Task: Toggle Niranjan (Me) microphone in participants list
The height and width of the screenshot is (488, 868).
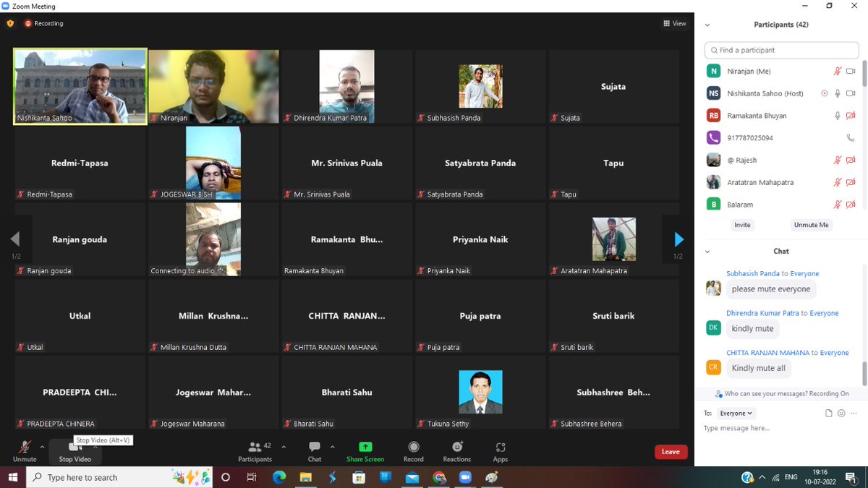Action: [x=837, y=72]
